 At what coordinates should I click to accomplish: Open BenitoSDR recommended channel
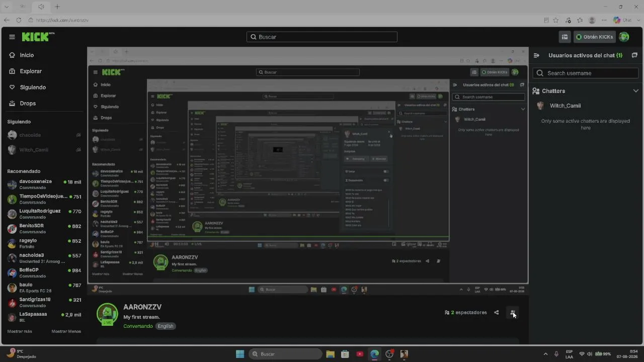pyautogui.click(x=44, y=229)
